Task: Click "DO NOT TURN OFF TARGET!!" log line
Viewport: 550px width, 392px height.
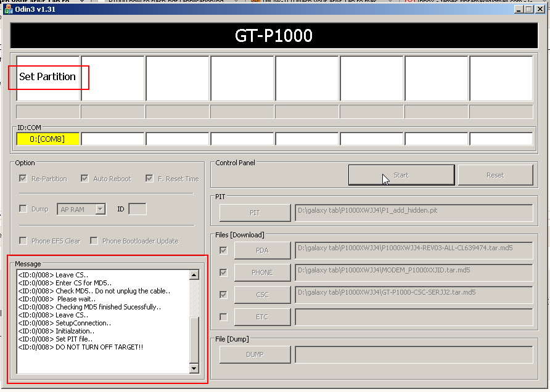Action: coord(81,347)
